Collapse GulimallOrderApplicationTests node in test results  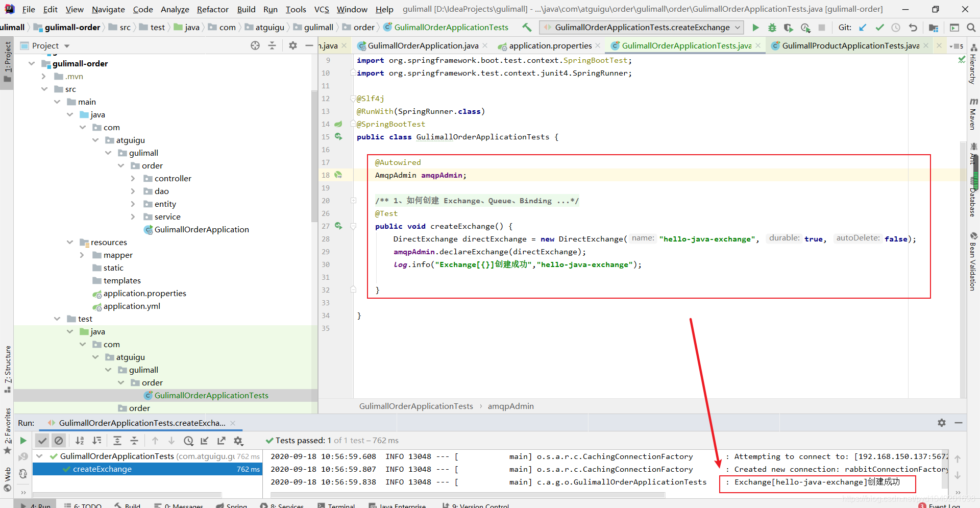[x=39, y=456]
